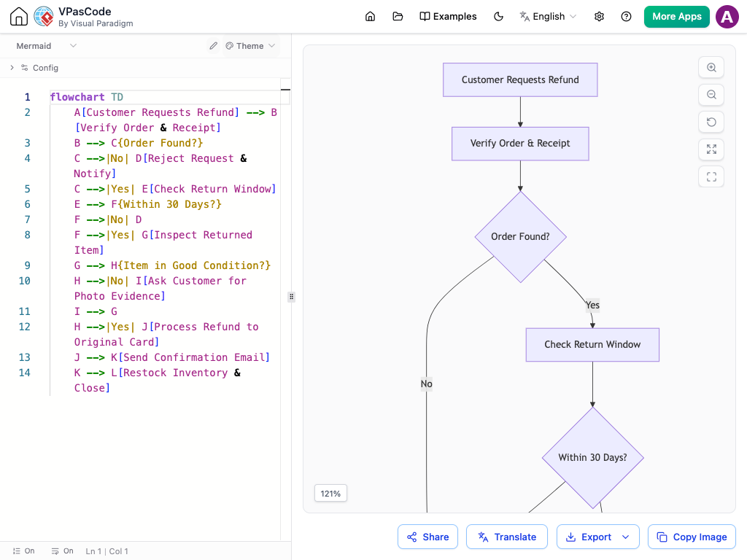Click the 121% zoom level indicator
Viewport: 747px width, 560px height.
click(x=330, y=494)
